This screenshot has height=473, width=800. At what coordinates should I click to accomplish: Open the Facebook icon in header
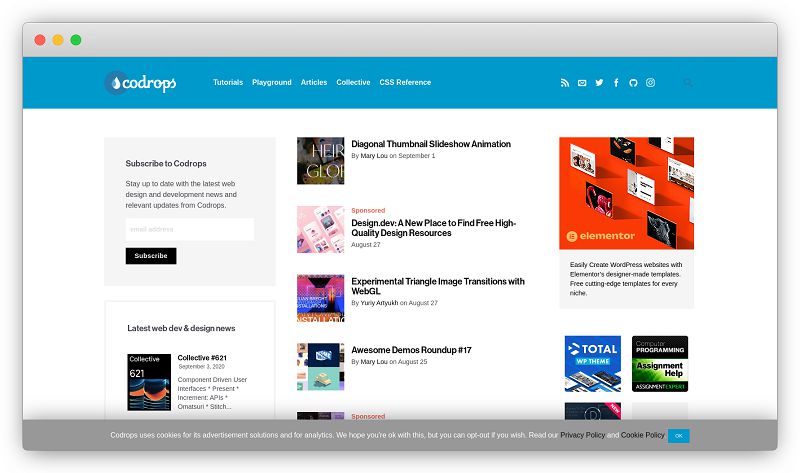(x=616, y=83)
